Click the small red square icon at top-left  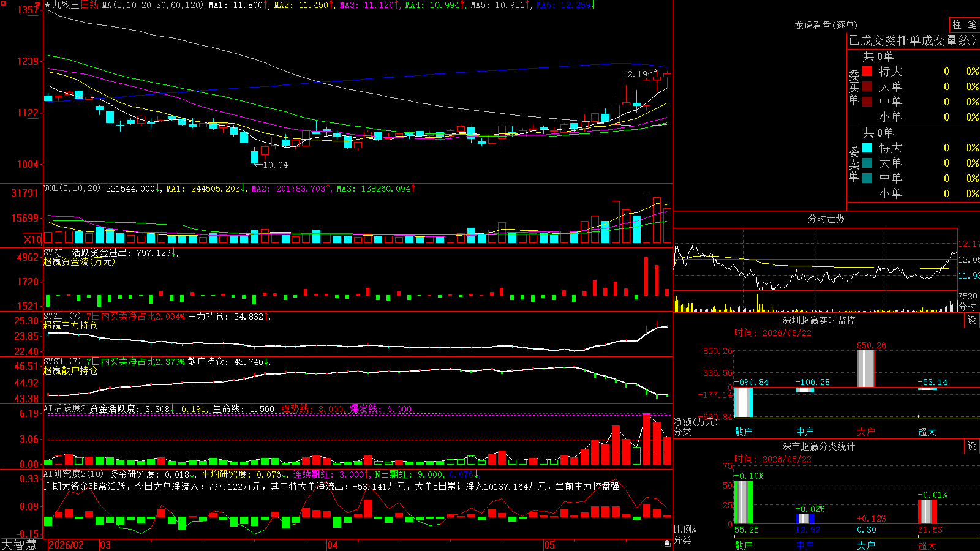[3, 3]
